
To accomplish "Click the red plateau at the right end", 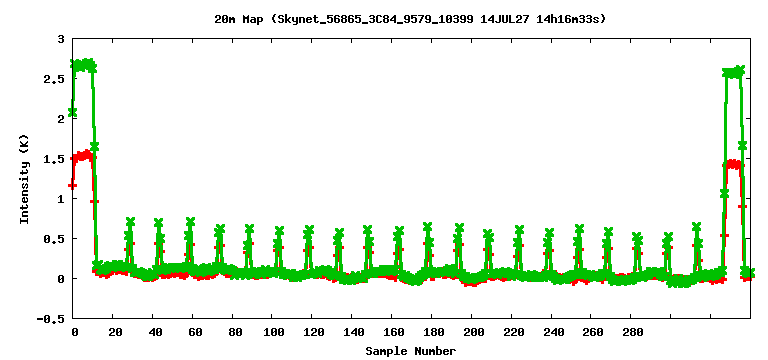I will [x=733, y=164].
